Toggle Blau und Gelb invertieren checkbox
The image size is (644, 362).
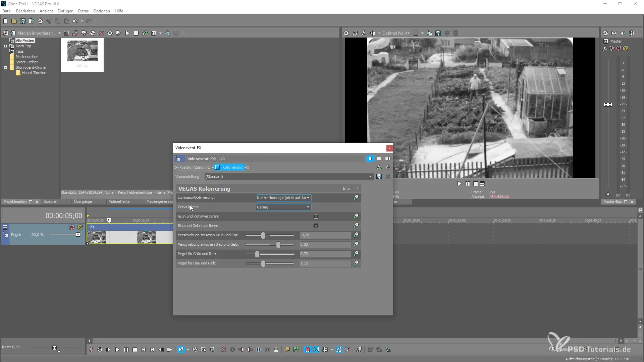point(316,226)
